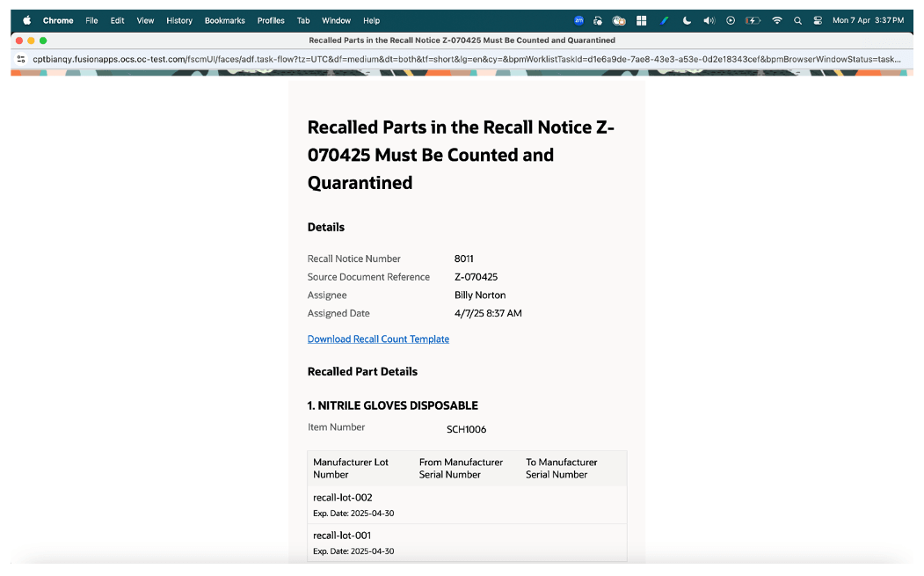This screenshot has width=924, height=576.
Task: Minimize the window with yellow button
Action: point(32,40)
